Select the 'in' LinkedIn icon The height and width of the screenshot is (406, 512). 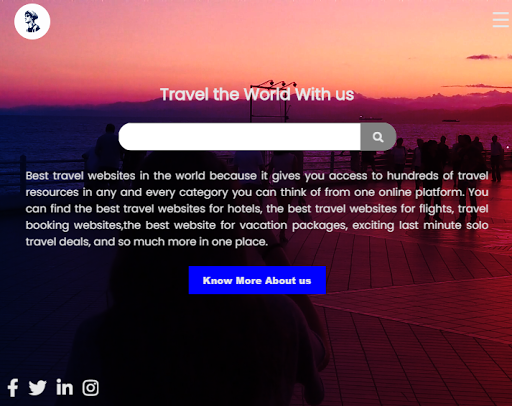64,387
